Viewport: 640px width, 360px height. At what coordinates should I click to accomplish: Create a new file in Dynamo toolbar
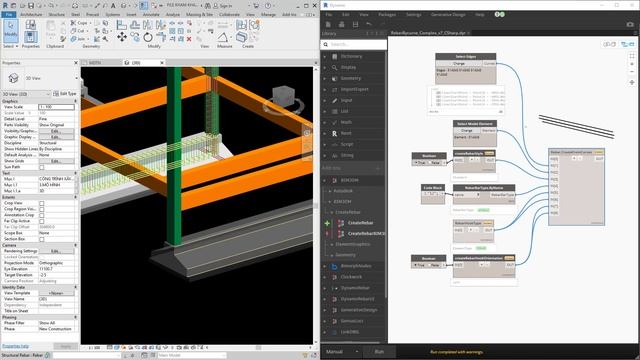point(328,24)
